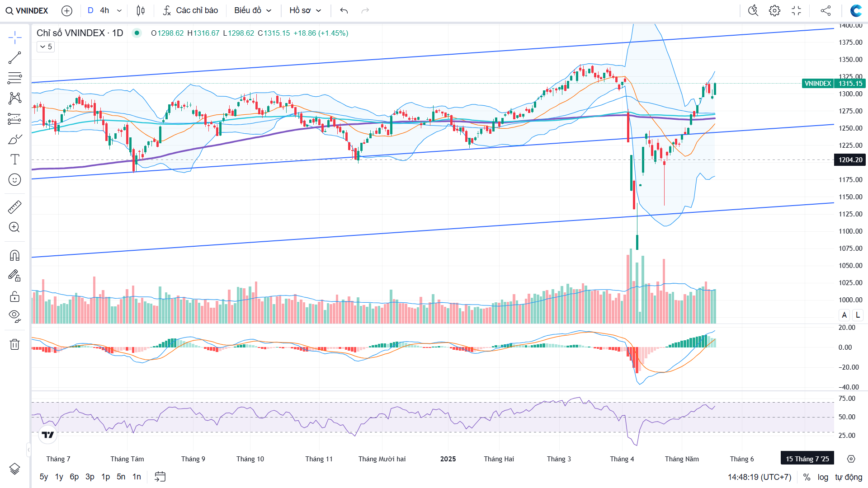Click the magnet mode icon

point(14,255)
